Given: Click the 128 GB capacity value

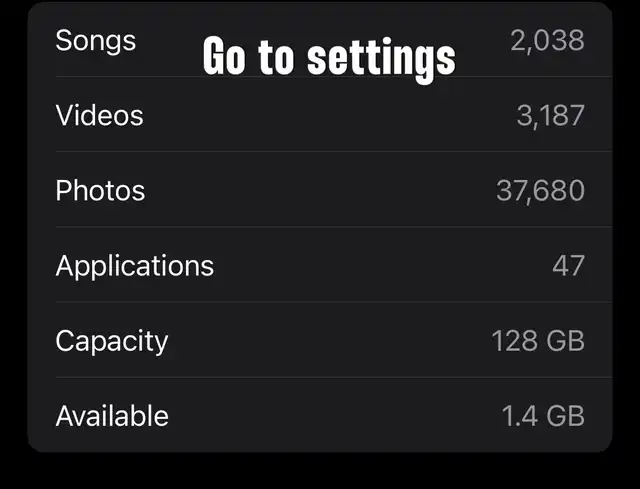Looking at the screenshot, I should pyautogui.click(x=538, y=341).
